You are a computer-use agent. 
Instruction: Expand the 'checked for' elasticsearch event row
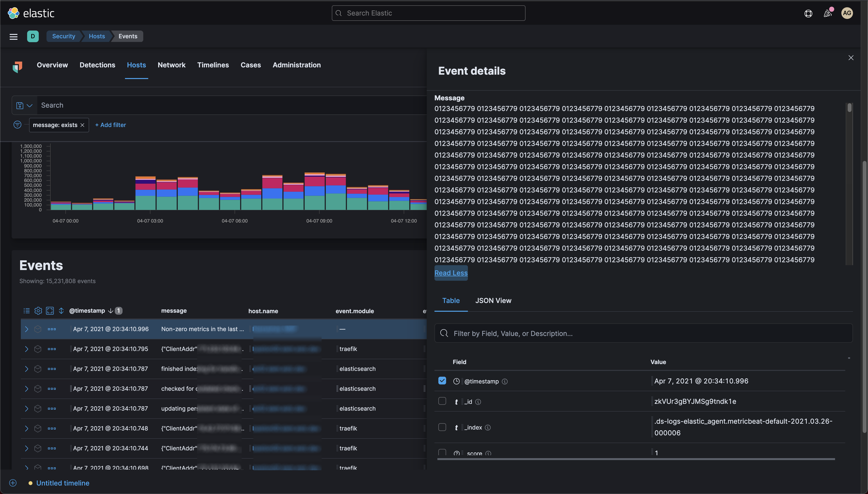coord(26,389)
